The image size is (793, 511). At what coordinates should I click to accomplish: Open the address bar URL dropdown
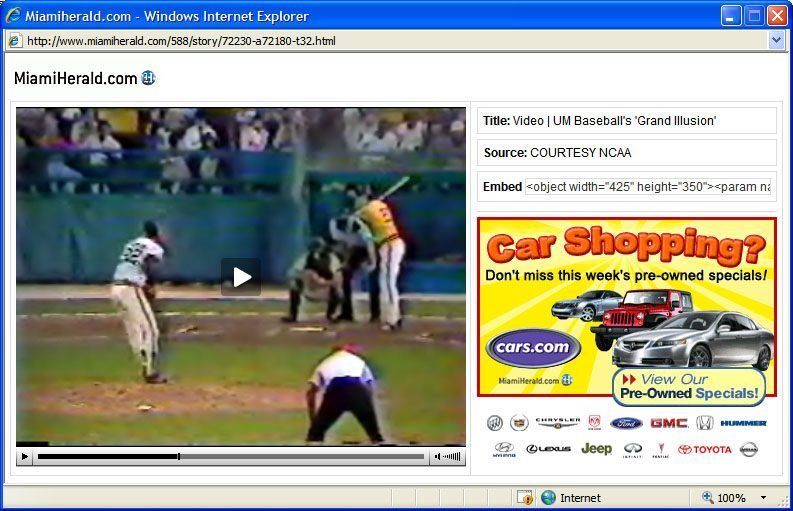(776, 40)
